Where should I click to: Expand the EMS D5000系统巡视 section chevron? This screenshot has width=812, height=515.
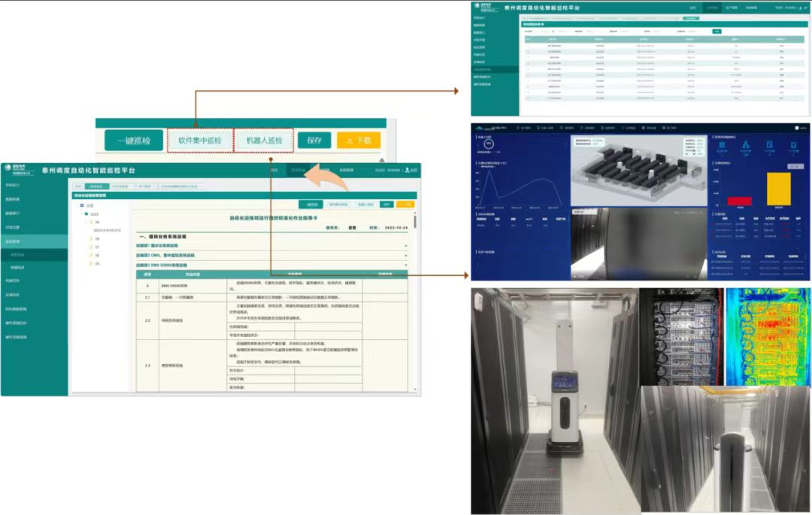(406, 265)
